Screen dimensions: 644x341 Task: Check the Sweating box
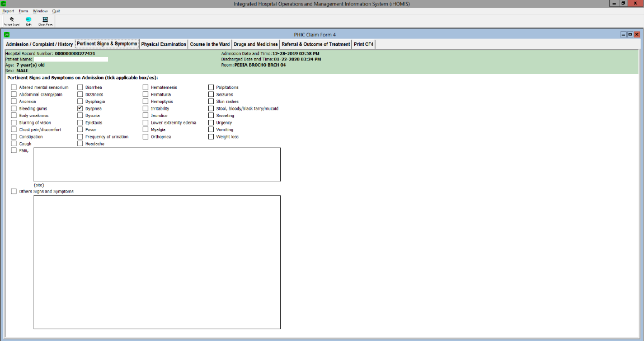pos(211,115)
